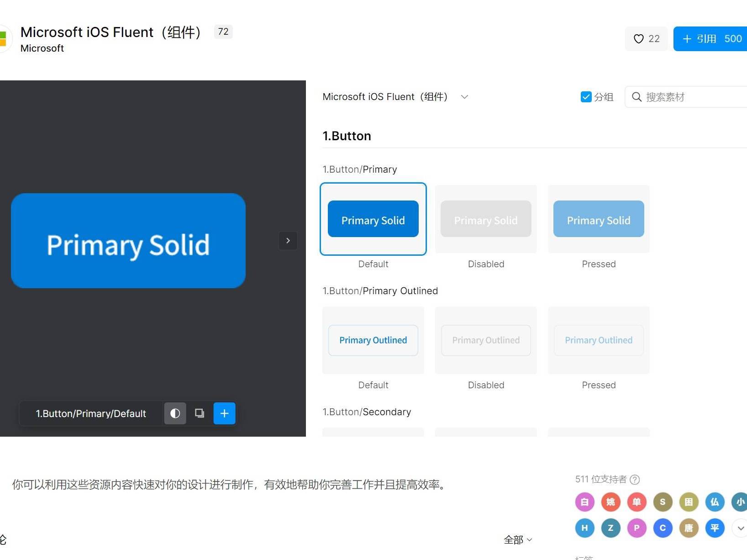Click the blue H supporter avatar
The width and height of the screenshot is (747, 560).
point(584,528)
